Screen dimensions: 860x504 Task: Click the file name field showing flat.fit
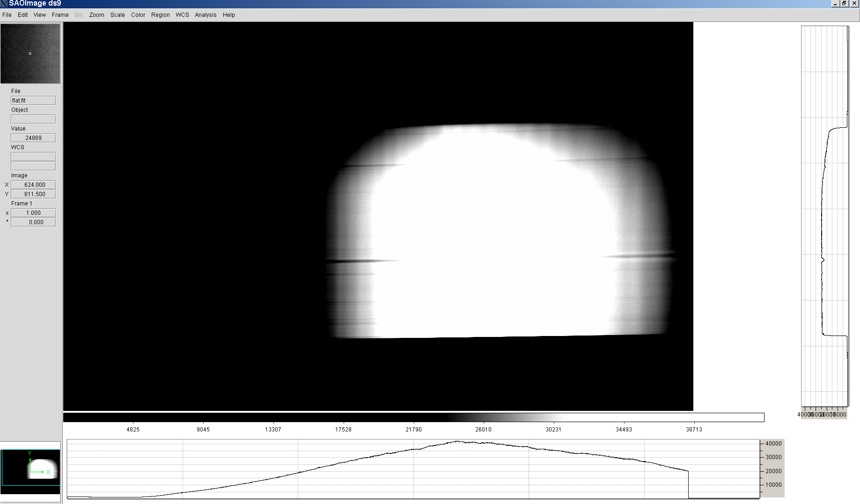click(x=33, y=101)
